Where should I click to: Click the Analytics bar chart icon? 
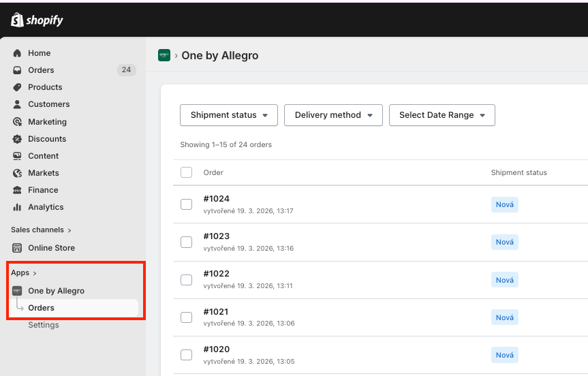(17, 207)
